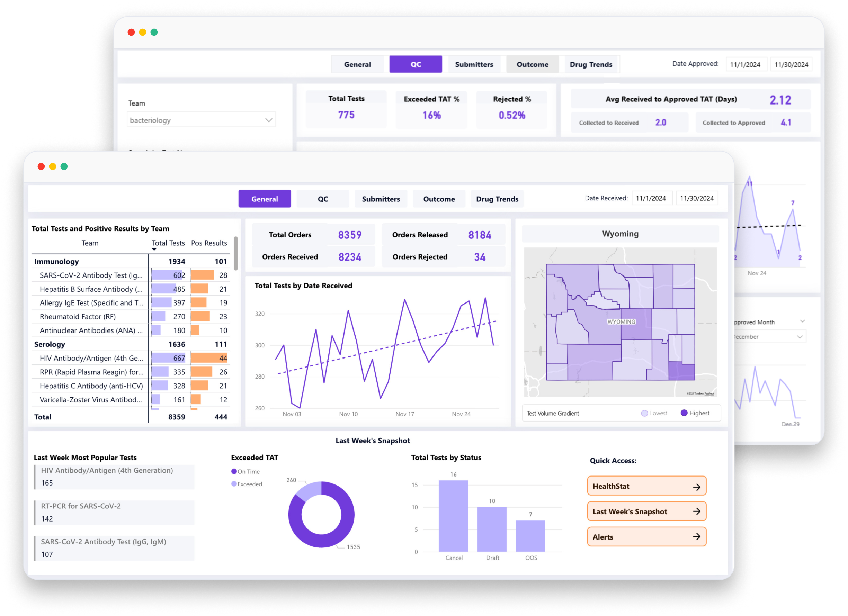
Task: Click the Highest gradient legend circle
Action: tap(684, 413)
